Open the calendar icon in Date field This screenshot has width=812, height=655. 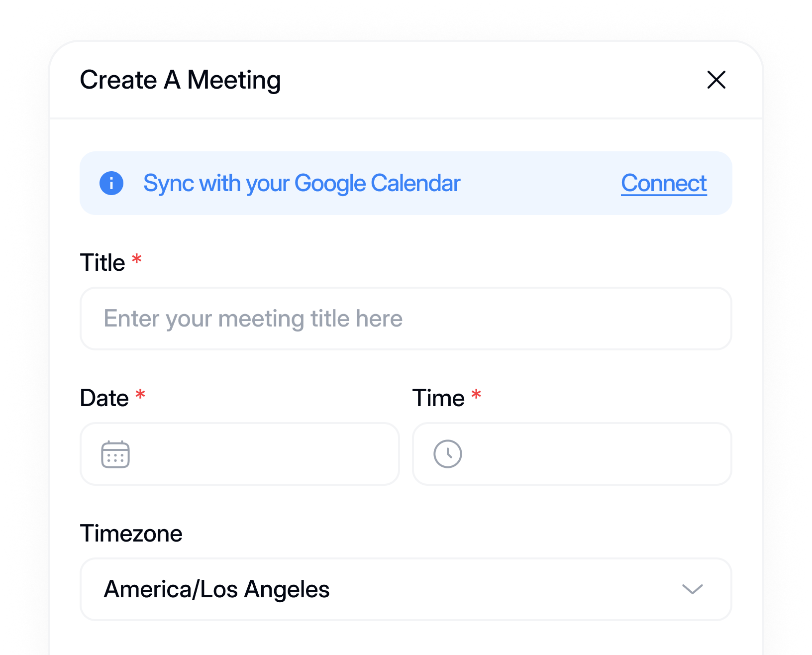click(115, 454)
